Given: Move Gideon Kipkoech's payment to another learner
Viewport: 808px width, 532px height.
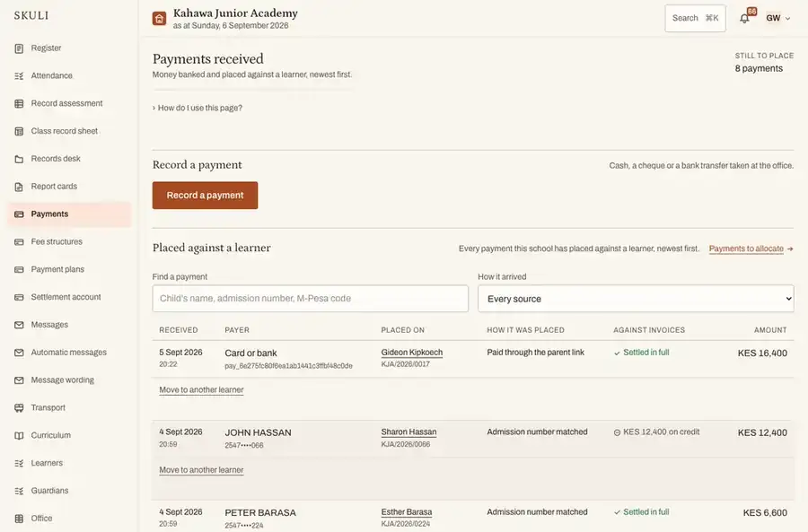Looking at the screenshot, I should 201,390.
